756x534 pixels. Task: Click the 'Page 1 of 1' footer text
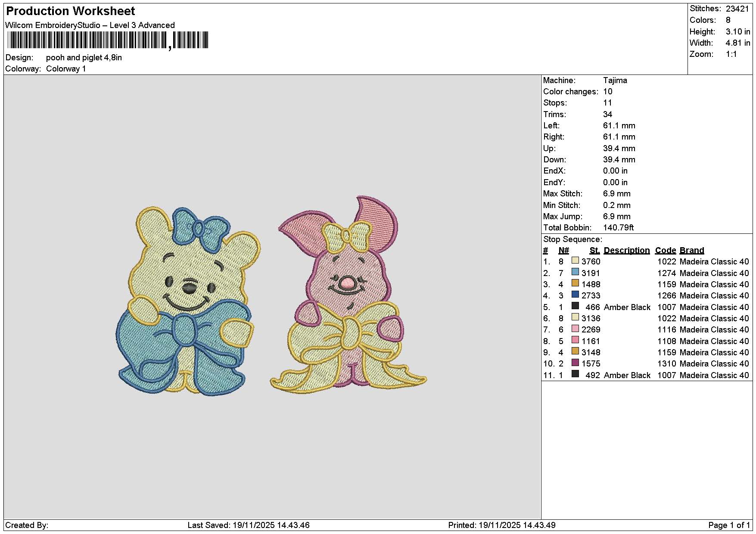[x=729, y=525]
